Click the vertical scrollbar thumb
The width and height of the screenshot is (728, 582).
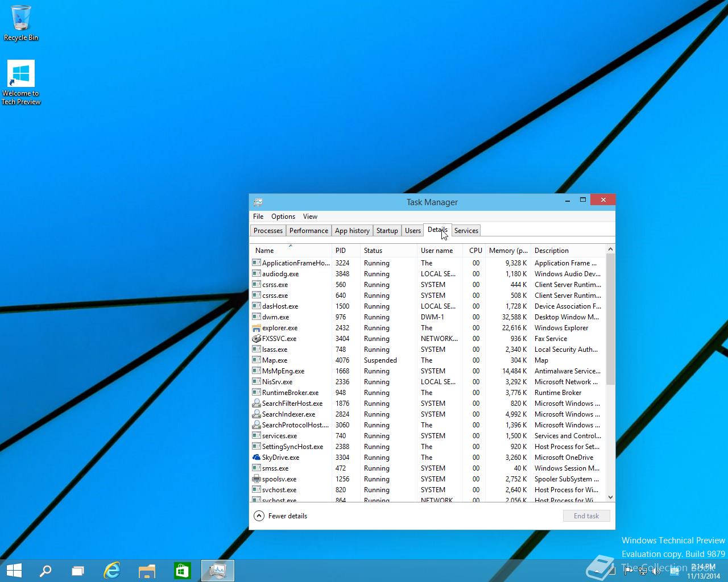pyautogui.click(x=610, y=319)
